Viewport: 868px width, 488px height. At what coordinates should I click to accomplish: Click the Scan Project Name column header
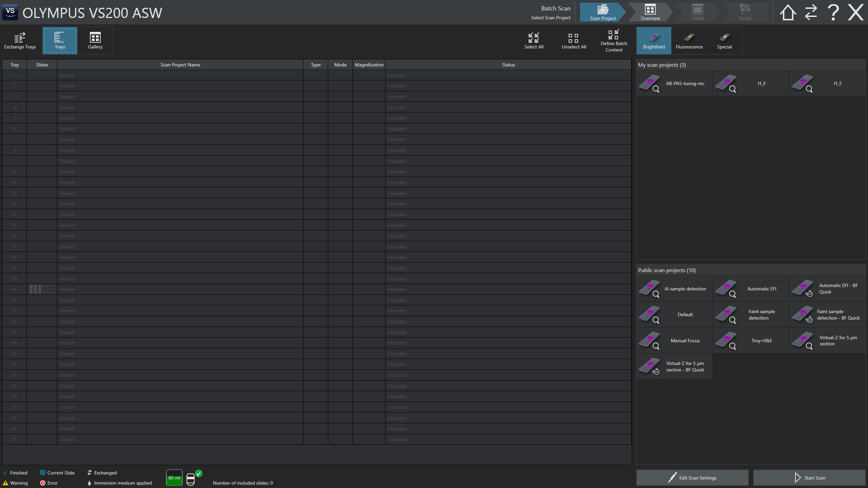pos(180,65)
